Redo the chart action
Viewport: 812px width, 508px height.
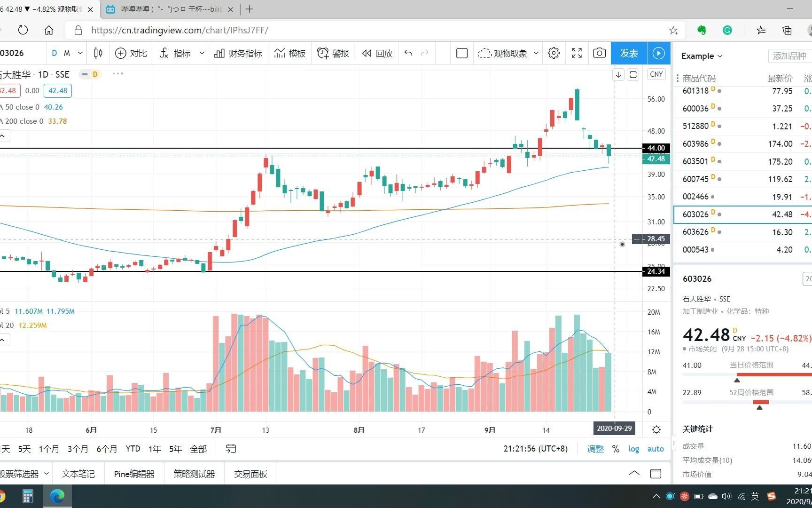click(x=425, y=53)
